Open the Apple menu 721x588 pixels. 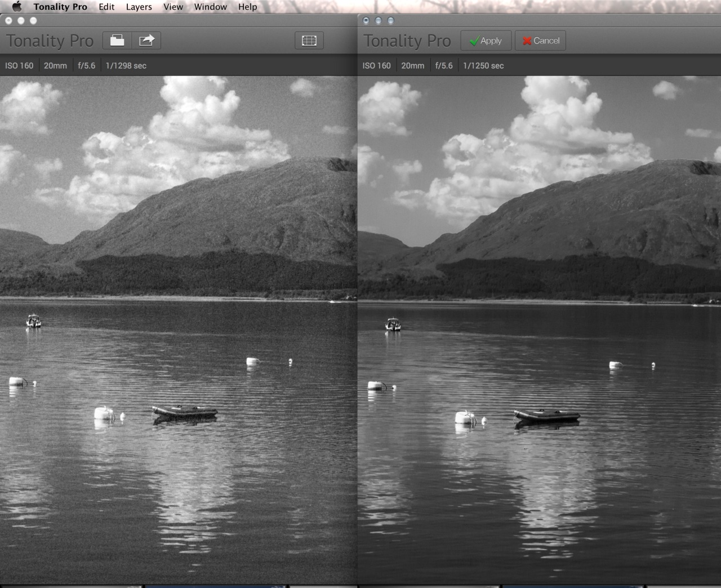click(x=17, y=7)
